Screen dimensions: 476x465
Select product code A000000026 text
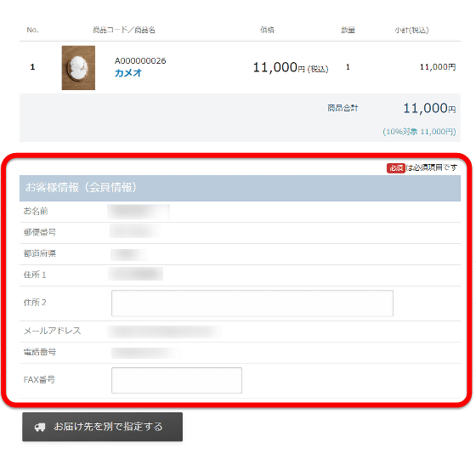coord(140,60)
